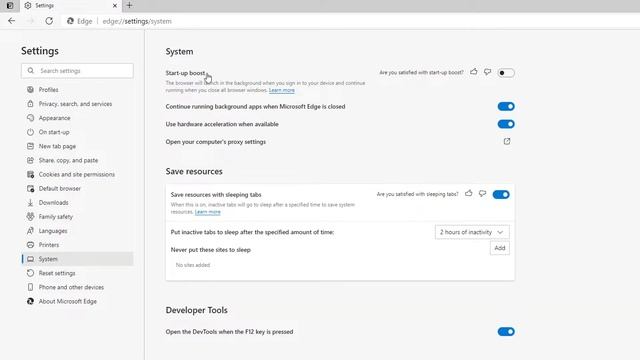Open Share, copy, and paste settings
Screen dimensions: 640x360
(77, 160)
